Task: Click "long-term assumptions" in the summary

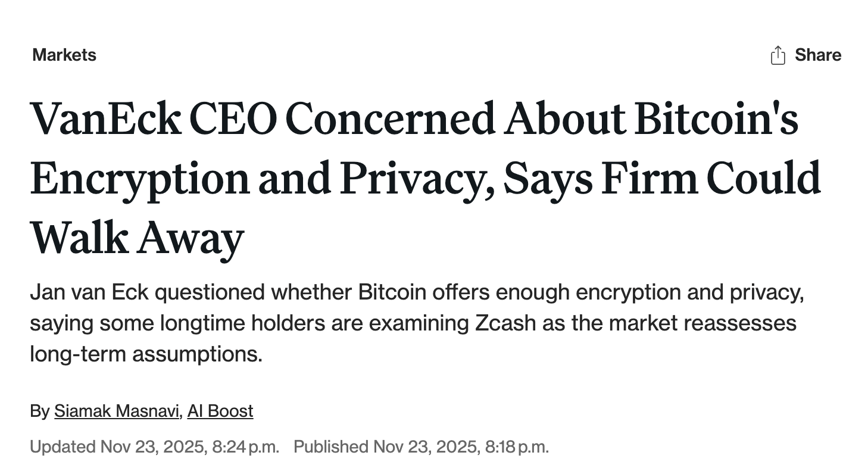Action: click(146, 354)
